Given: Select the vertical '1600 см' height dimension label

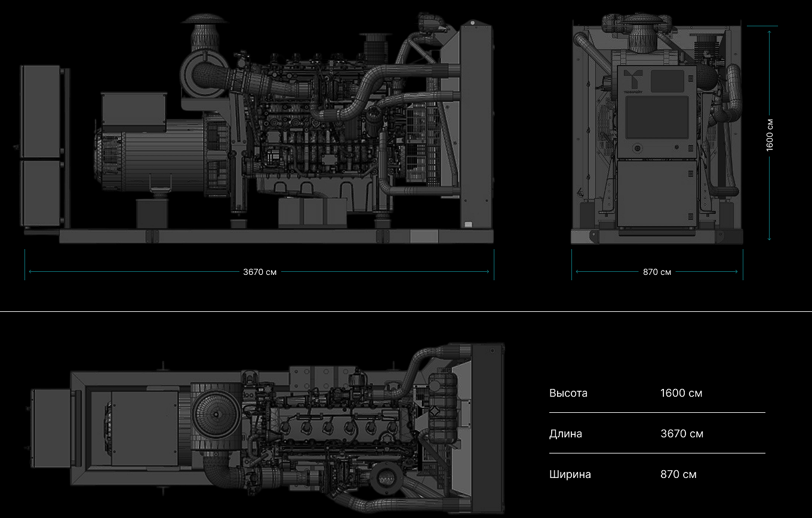Looking at the screenshot, I should point(770,134).
